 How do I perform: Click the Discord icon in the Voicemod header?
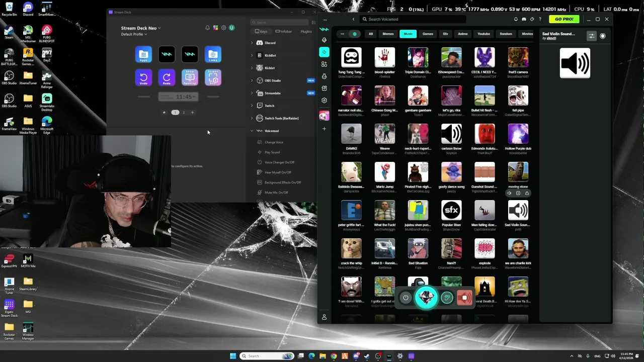click(524, 19)
